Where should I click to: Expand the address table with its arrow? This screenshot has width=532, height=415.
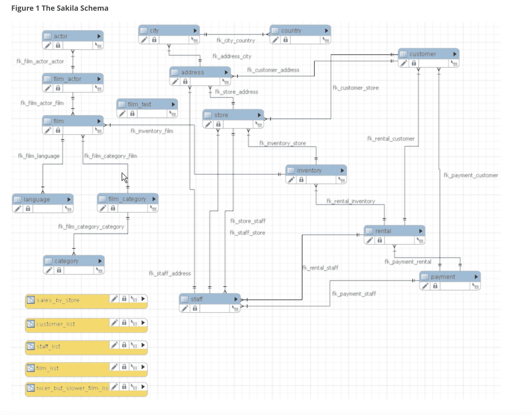[x=226, y=72]
